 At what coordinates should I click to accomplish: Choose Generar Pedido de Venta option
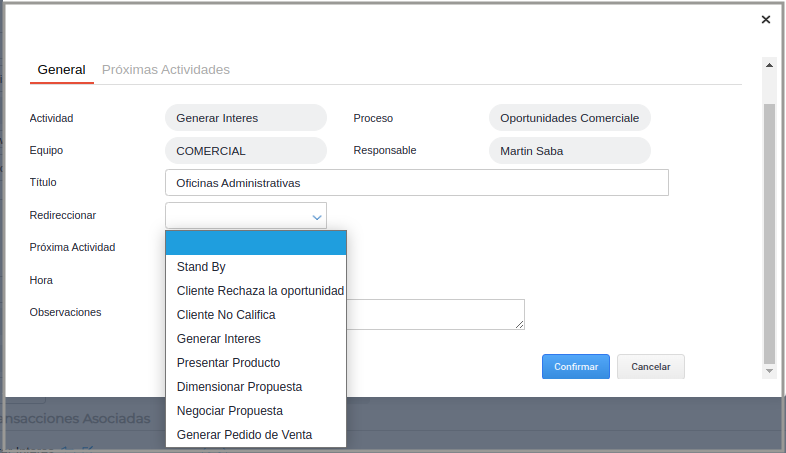(244, 435)
